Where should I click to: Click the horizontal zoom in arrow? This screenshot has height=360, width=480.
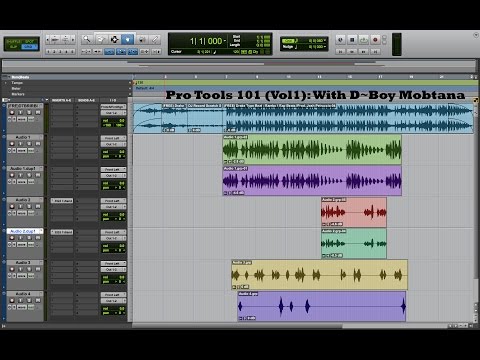[73, 40]
